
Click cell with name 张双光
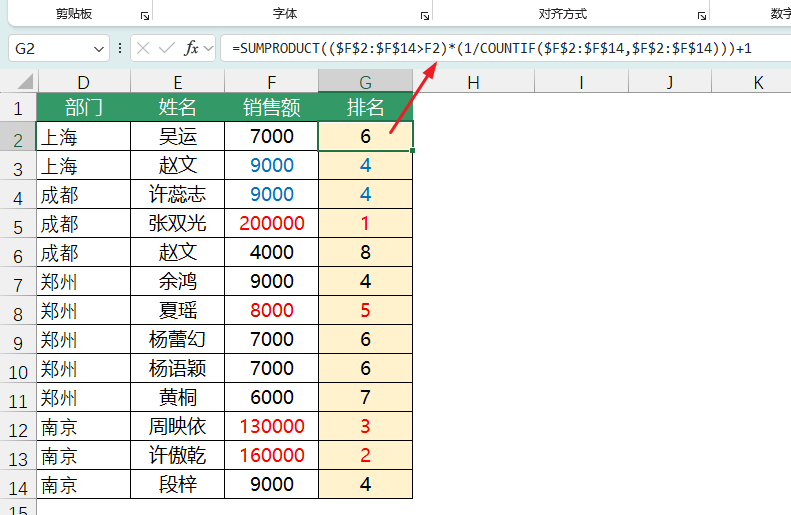178,223
